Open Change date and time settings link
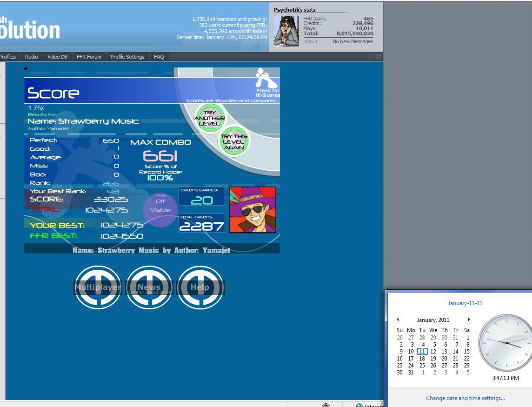The image size is (532, 407). (465, 398)
